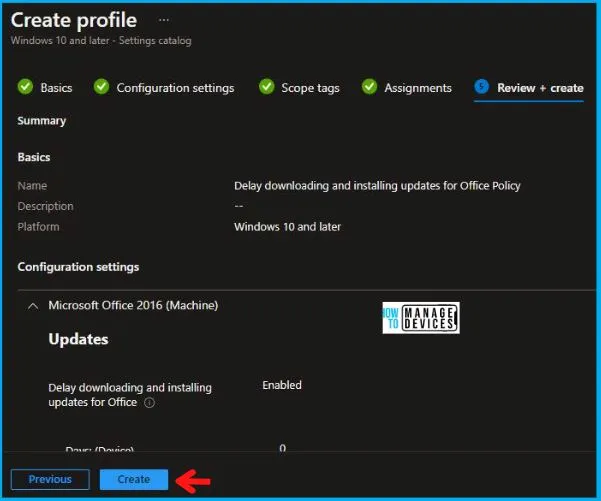Click the 'Microsoft Office 2016 (Machine)' section title
The width and height of the screenshot is (601, 501).
pos(133,306)
